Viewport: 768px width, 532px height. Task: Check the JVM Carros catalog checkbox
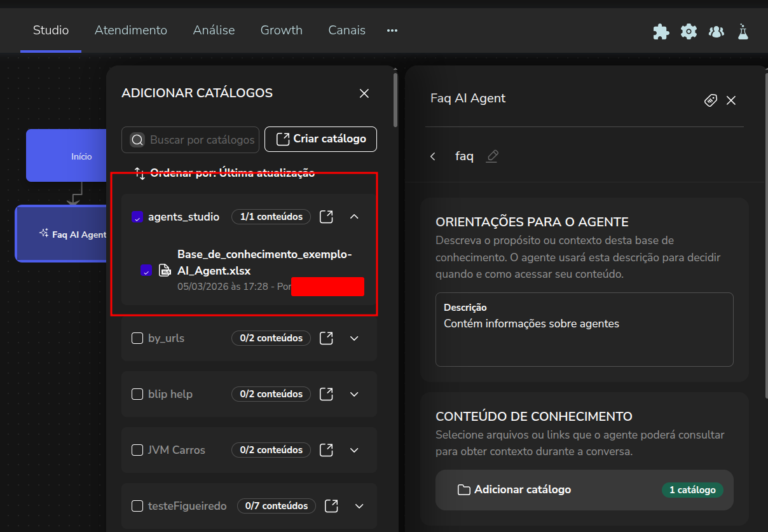pyautogui.click(x=137, y=450)
